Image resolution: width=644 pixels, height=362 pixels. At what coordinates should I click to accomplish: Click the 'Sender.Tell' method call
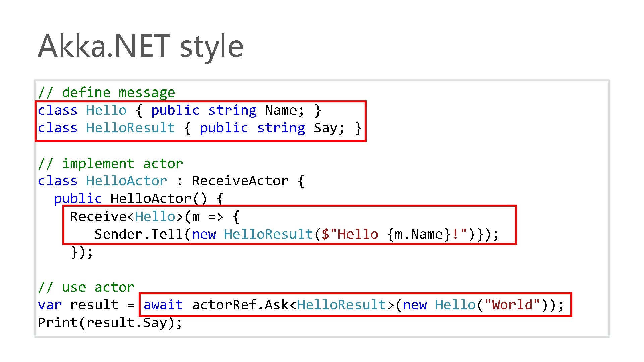pos(139,234)
